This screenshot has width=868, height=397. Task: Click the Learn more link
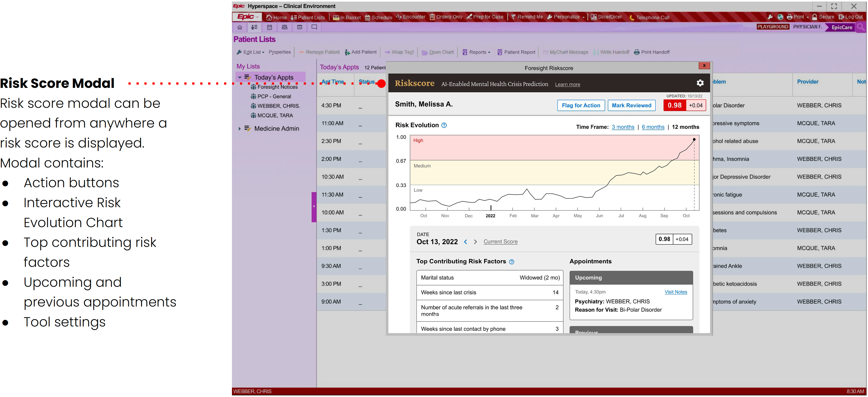click(567, 84)
